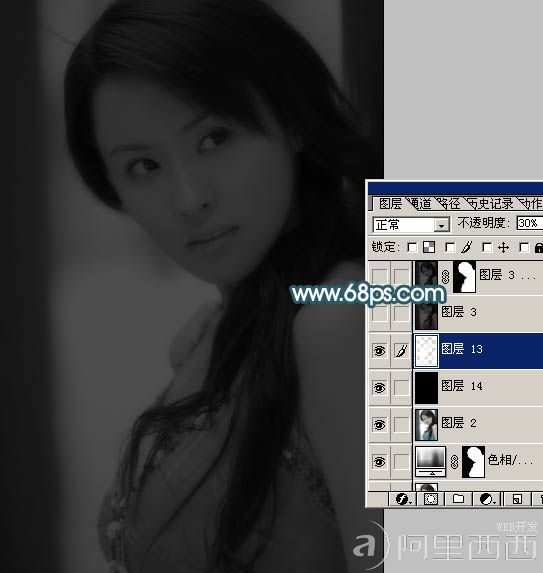The width and height of the screenshot is (543, 573).
Task: Select layer named 图层 14
Action: [x=462, y=386]
